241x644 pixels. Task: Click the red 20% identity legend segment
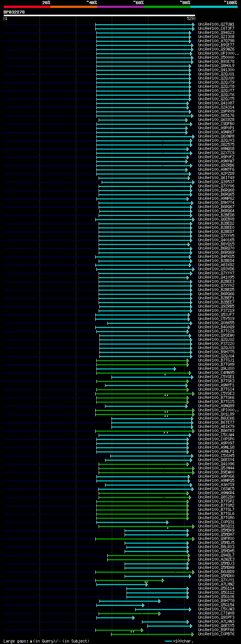point(27,7)
